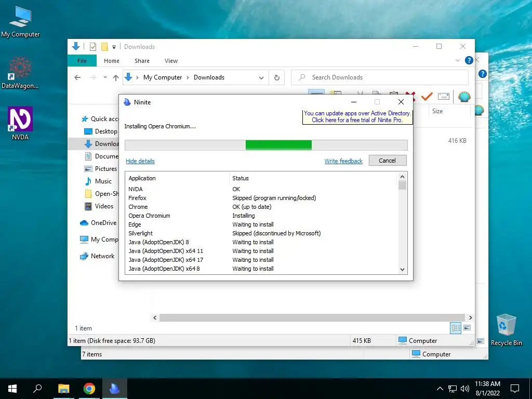The image size is (532, 399).
Task: Go back with the left arrow
Action: pyautogui.click(x=77, y=77)
